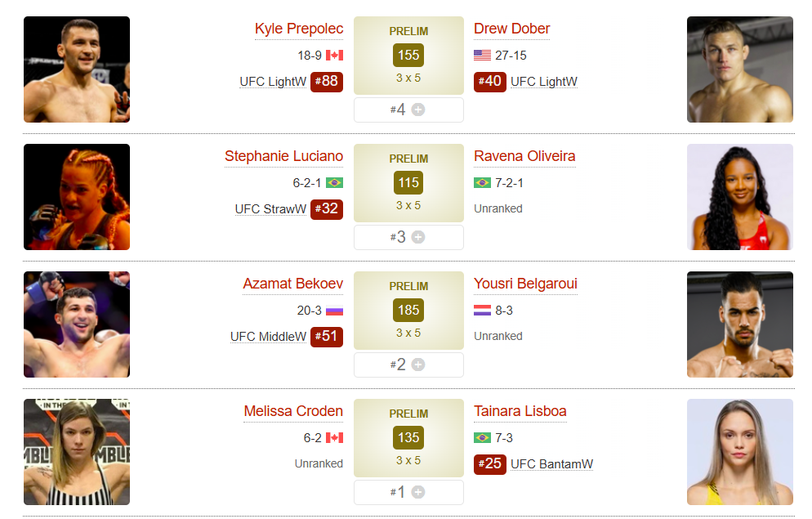Viewport: 812px width, 519px height.
Task: Open Drew Dober fighter page
Action: click(x=511, y=29)
